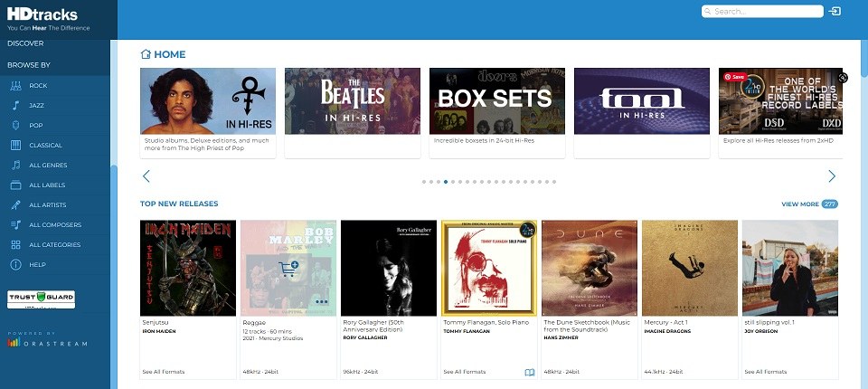This screenshot has width=868, height=389.
Task: Click the Pop genre icon
Action: pos(16,125)
